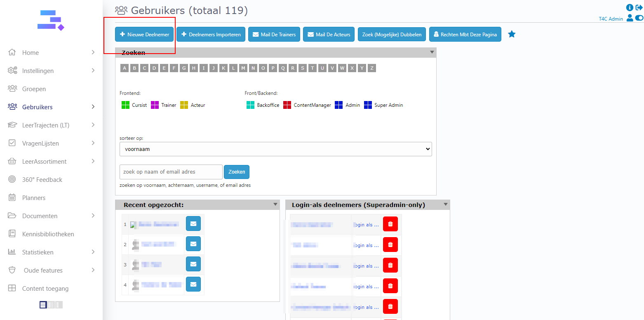This screenshot has width=644, height=320.
Task: Open the info icon in top-right corner
Action: [x=630, y=7]
